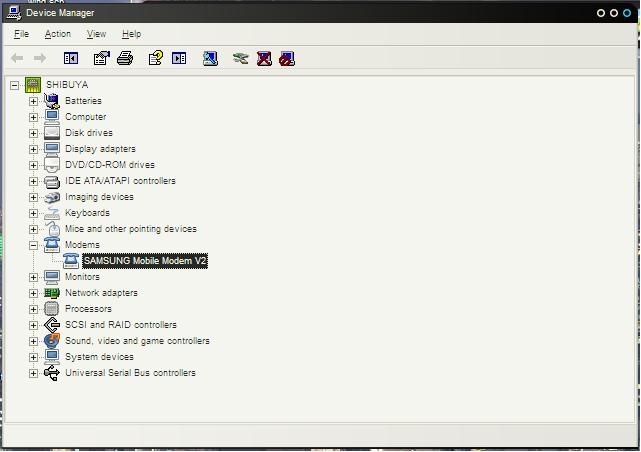Select the Imaging devices label
Image resolution: width=641 pixels, height=452 pixels.
click(x=99, y=197)
